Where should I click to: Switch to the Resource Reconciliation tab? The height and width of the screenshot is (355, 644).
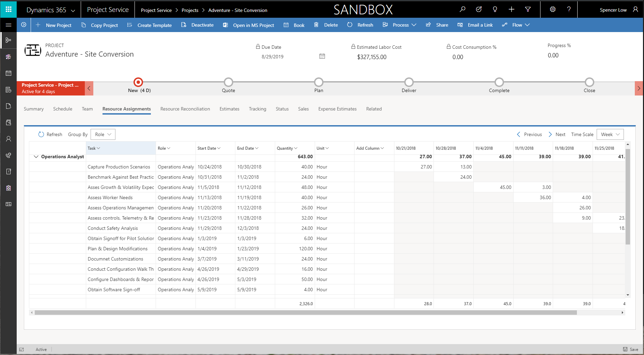(x=185, y=109)
